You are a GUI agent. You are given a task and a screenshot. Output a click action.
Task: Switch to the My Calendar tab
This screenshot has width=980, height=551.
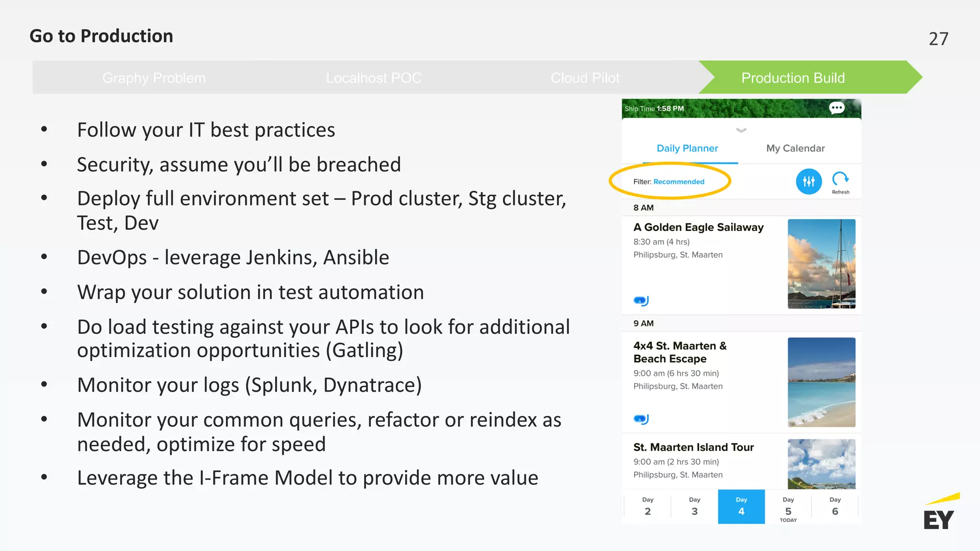click(x=795, y=148)
